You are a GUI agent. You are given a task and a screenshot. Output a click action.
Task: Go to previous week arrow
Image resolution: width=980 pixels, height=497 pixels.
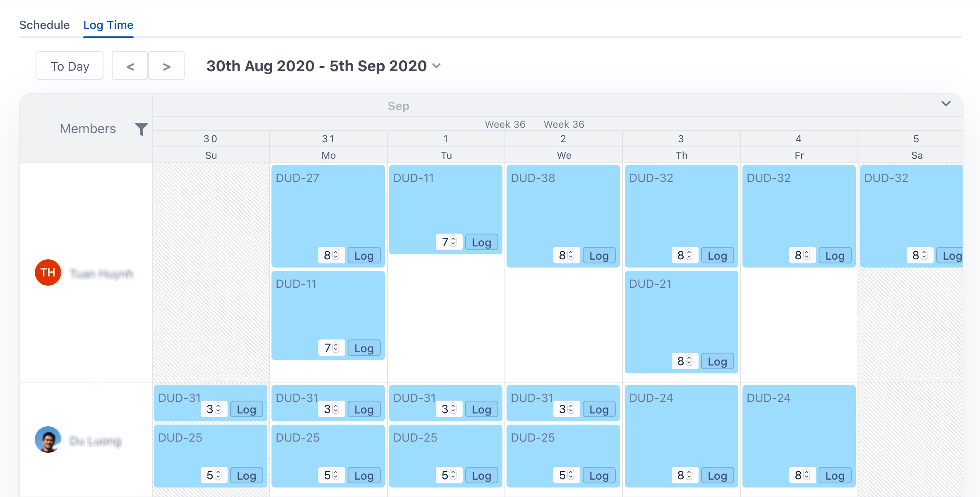pos(130,66)
